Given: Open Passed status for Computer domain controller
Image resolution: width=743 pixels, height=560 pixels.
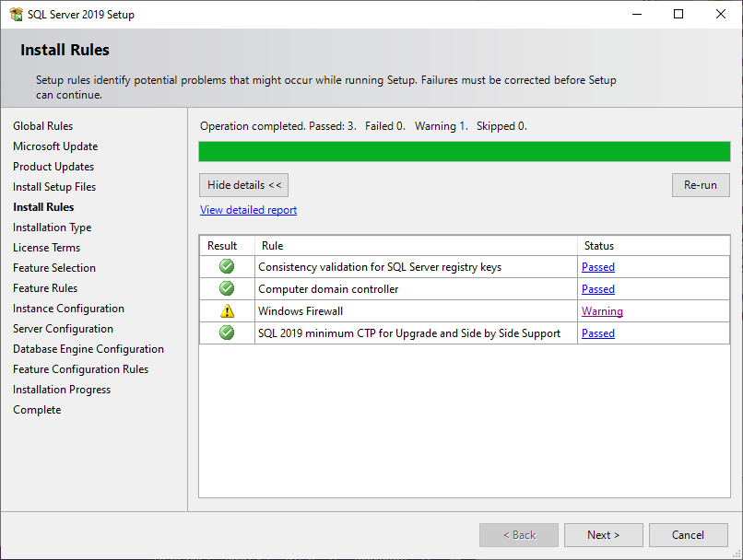Looking at the screenshot, I should click(598, 289).
